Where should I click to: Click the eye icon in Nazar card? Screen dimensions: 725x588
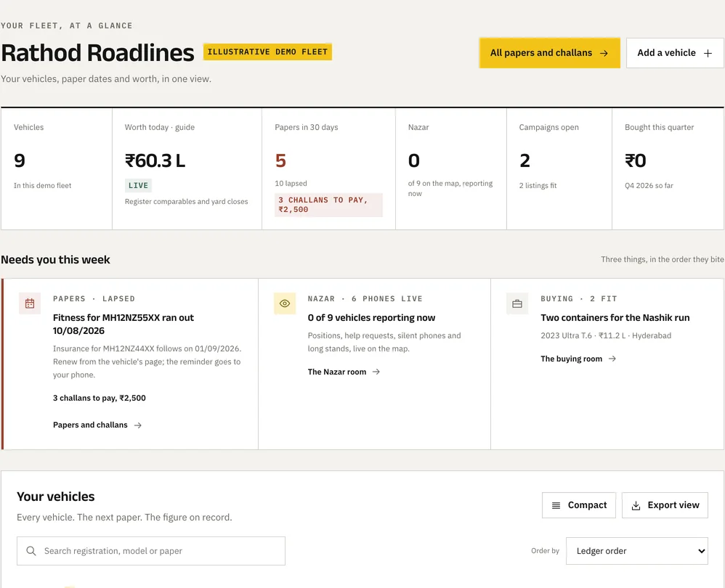click(285, 303)
